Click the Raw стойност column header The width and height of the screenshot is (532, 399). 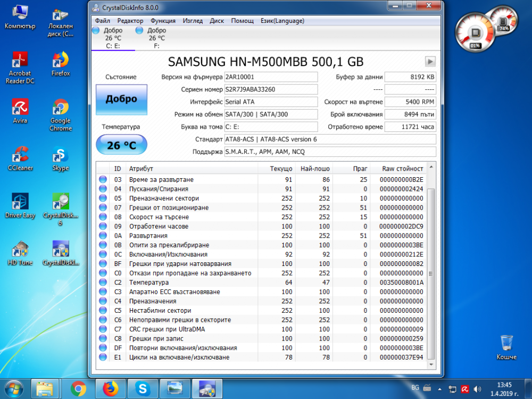398,169
